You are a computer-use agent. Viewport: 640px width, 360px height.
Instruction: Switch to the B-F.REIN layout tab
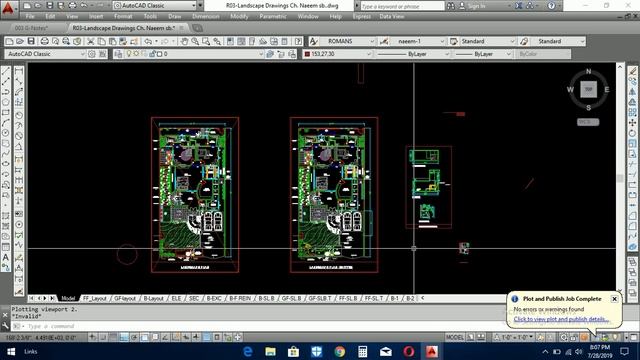pyautogui.click(x=240, y=298)
